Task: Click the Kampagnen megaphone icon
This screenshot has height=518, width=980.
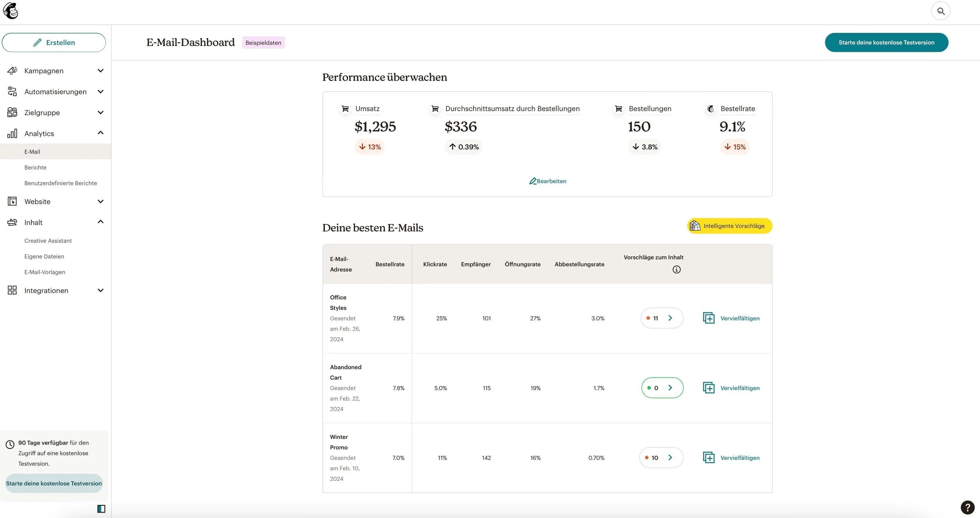Action: pyautogui.click(x=12, y=71)
